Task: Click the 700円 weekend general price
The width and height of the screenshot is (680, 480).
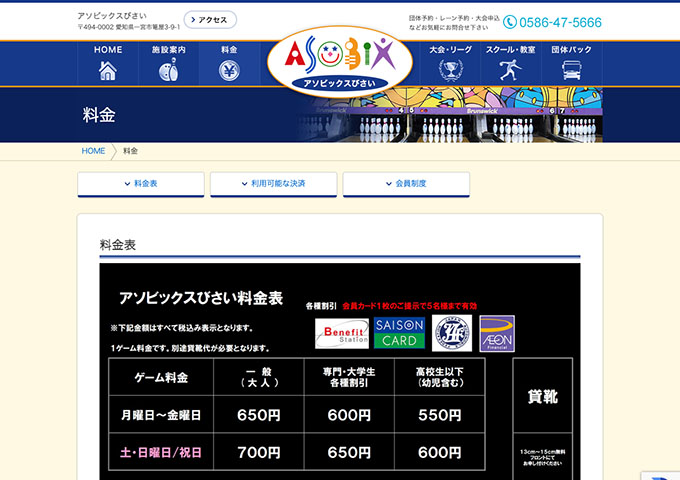Action: (258, 453)
